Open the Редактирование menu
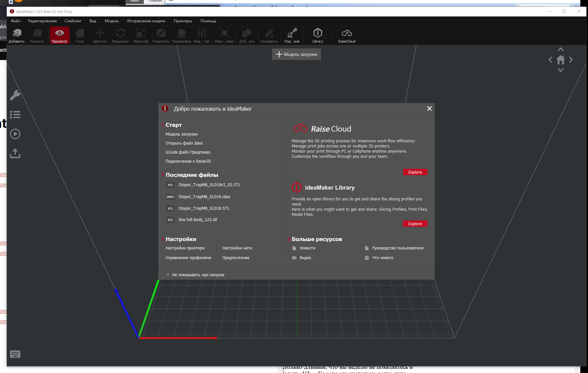The image size is (588, 373). click(x=43, y=21)
